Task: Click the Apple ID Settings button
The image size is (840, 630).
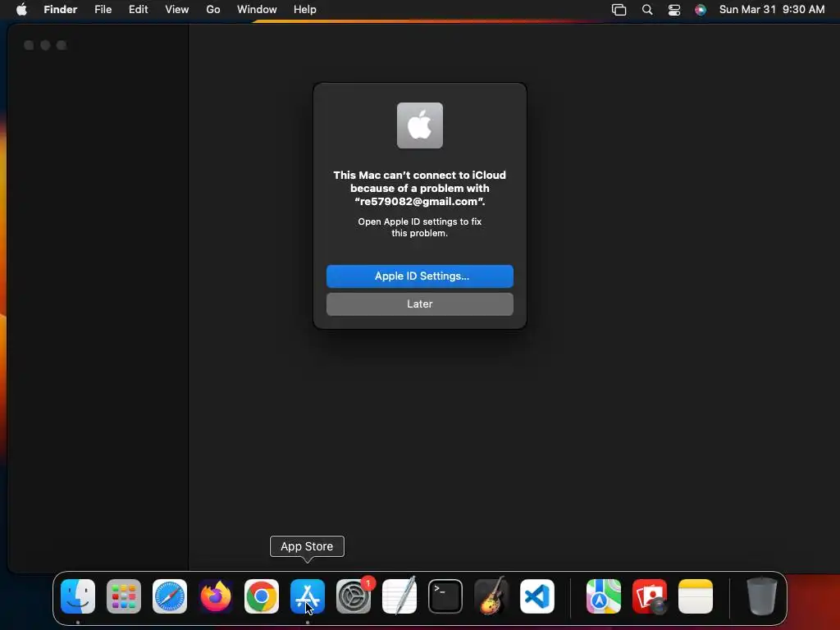Action: click(420, 276)
